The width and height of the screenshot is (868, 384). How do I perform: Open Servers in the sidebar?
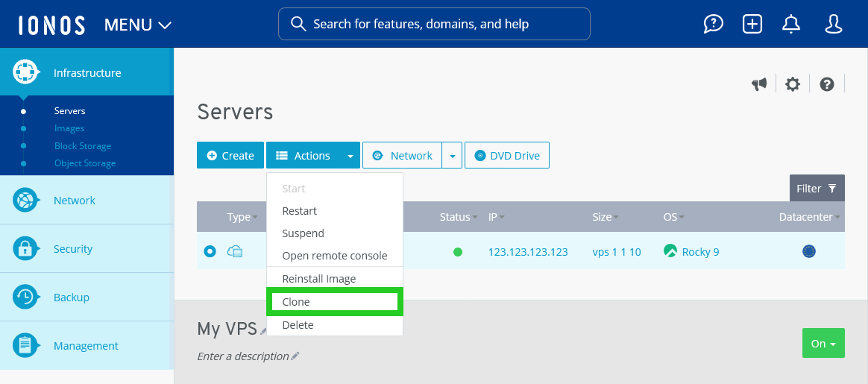tap(70, 110)
